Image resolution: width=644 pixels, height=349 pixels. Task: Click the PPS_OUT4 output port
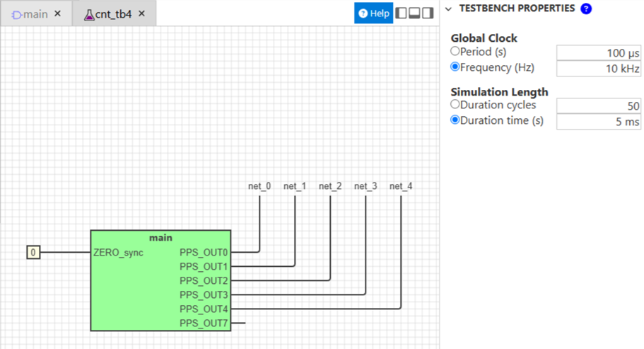(204, 309)
